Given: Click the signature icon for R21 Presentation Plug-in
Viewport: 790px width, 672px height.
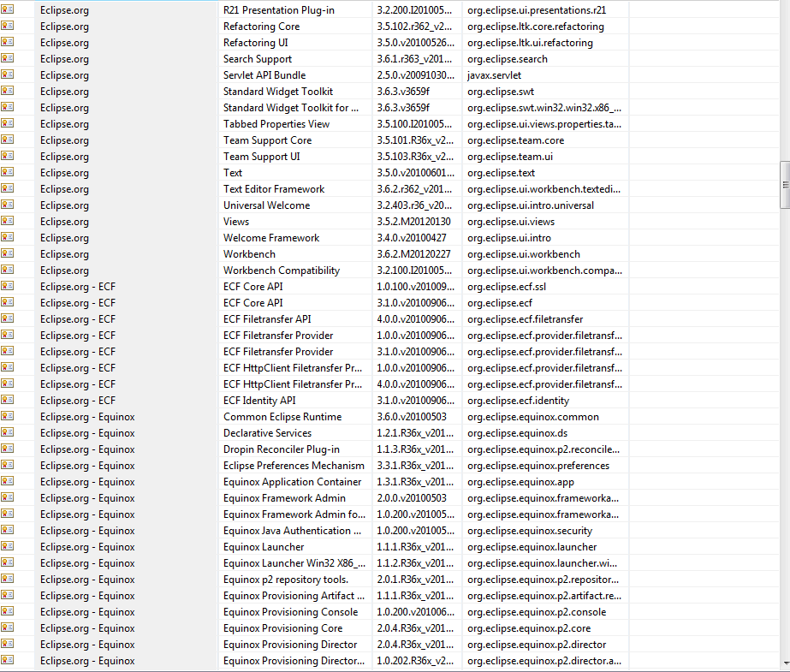Looking at the screenshot, I should tap(7, 9).
